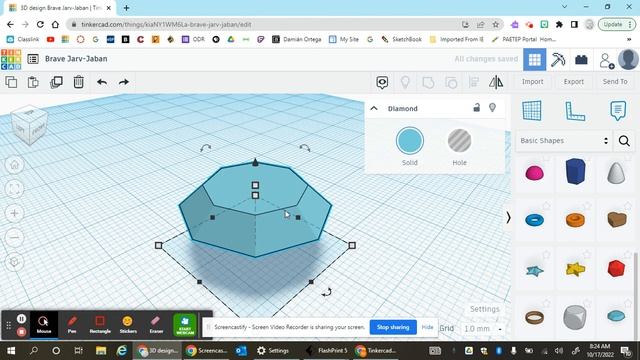Select the red icosahedron shape
Image resolution: width=640 pixels, height=360 pixels.
tap(616, 269)
